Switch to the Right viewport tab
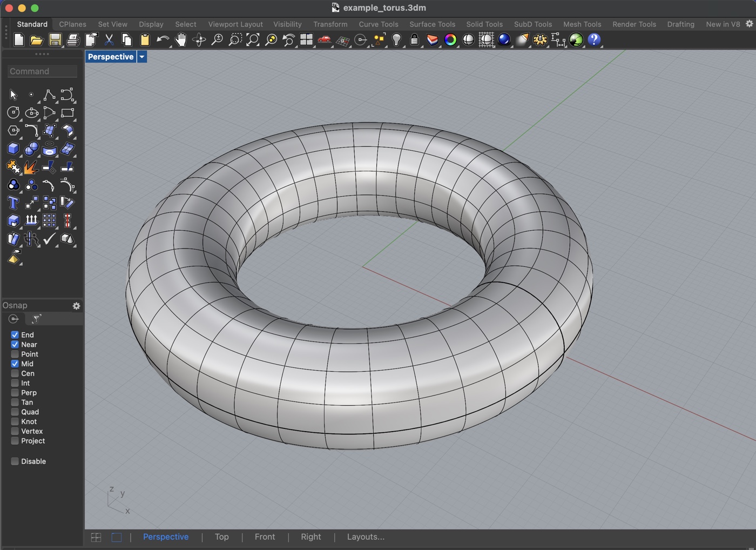This screenshot has width=756, height=550. [311, 537]
